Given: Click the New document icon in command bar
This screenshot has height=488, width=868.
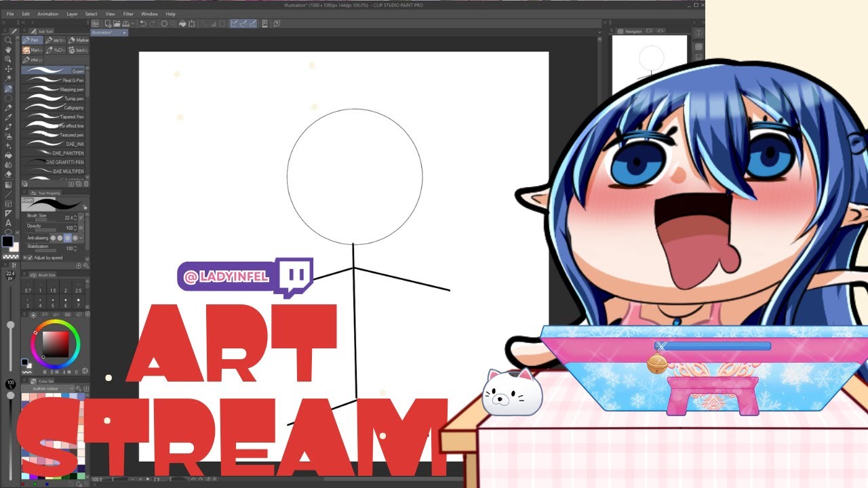Looking at the screenshot, I should tap(108, 24).
